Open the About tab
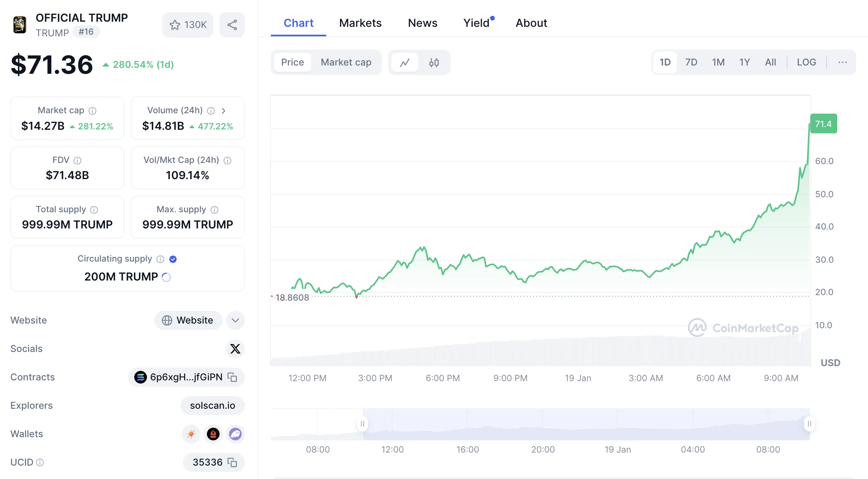The image size is (868, 479). [531, 23]
